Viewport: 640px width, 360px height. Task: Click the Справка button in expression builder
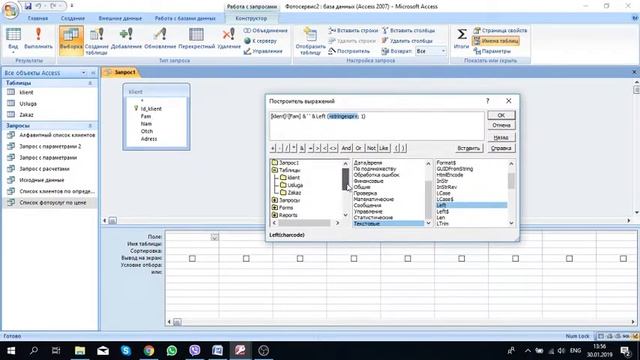(501, 148)
